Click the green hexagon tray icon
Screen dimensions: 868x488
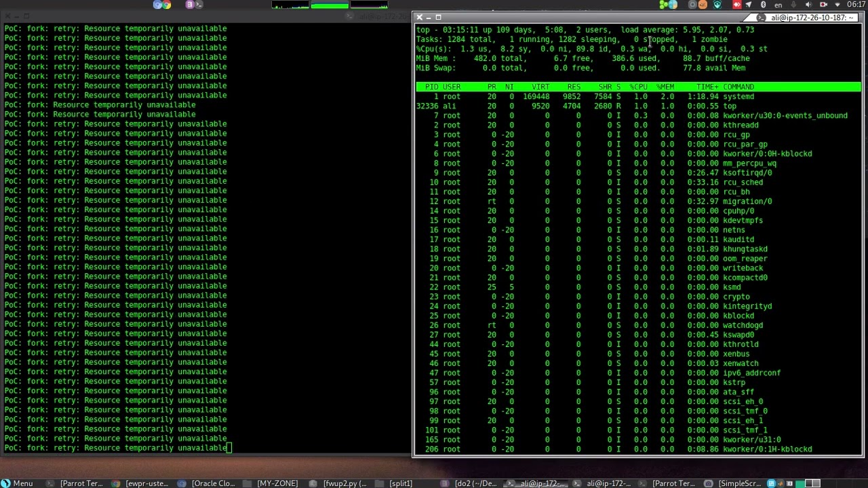tap(663, 5)
